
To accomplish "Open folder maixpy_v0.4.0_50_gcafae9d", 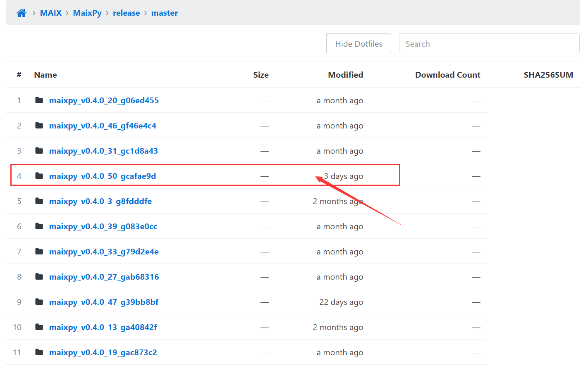I will (x=103, y=176).
